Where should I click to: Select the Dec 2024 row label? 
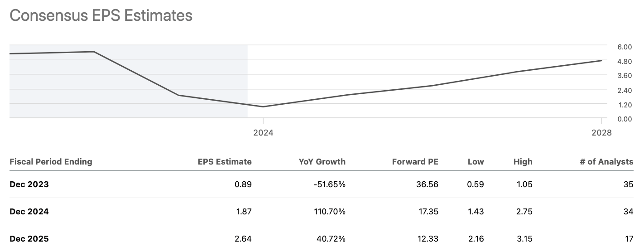29,212
